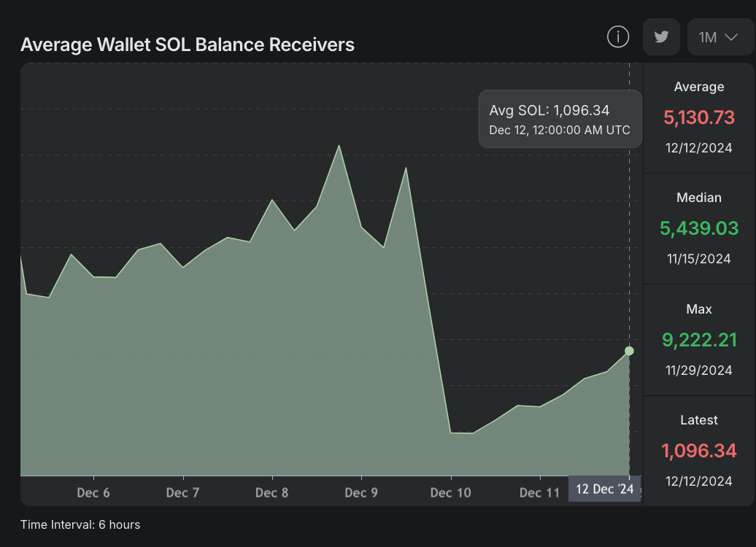Viewport: 756px width, 547px height.
Task: Open the 1M time range dropdown
Action: tap(718, 37)
